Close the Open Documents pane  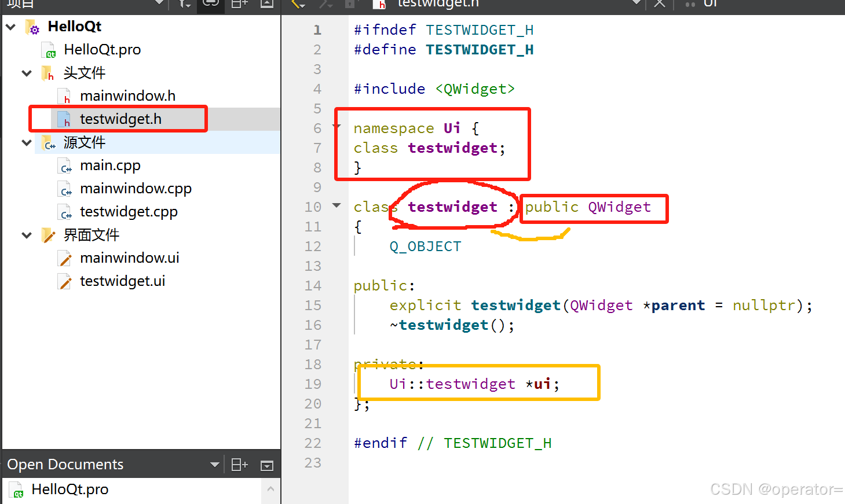[267, 465]
